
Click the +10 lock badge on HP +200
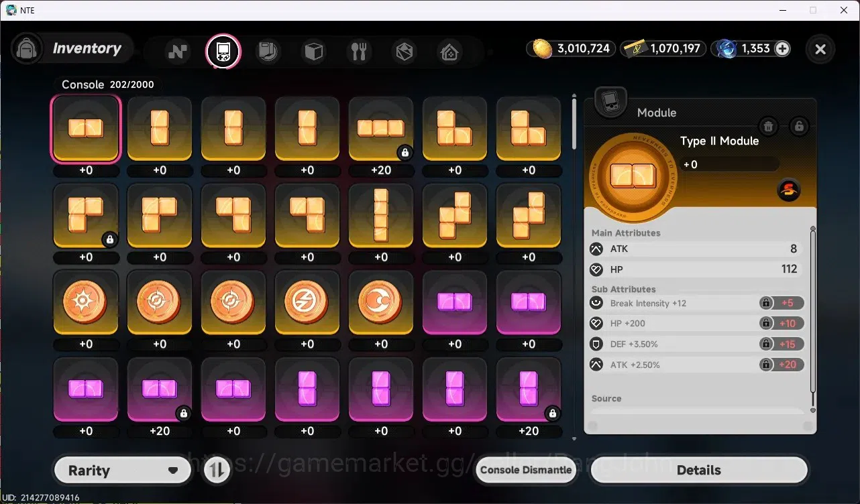point(782,324)
